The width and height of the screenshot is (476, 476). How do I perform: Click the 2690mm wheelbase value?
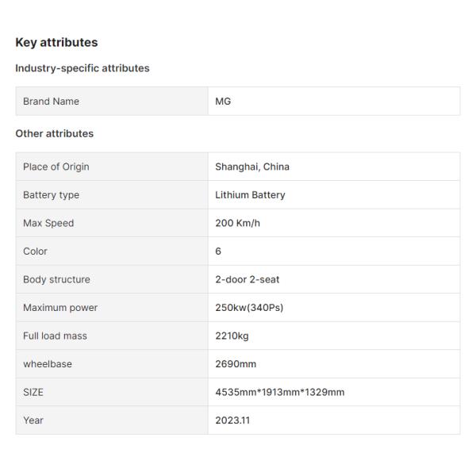(236, 364)
